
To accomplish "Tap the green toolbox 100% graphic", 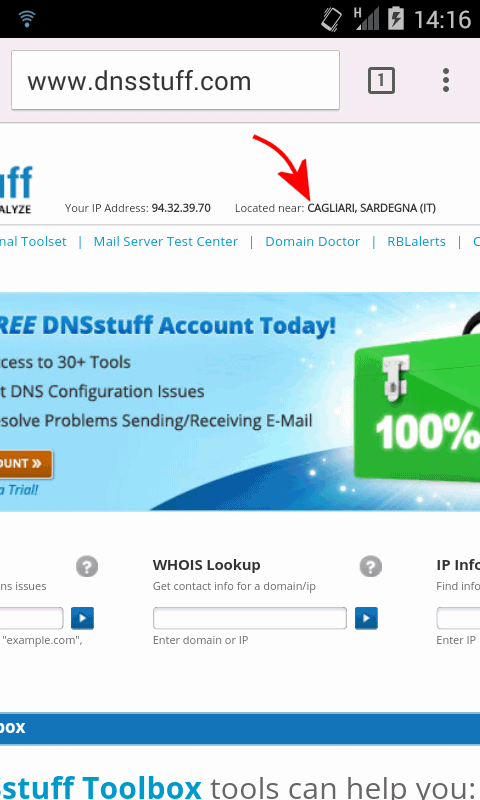I will tap(417, 406).
